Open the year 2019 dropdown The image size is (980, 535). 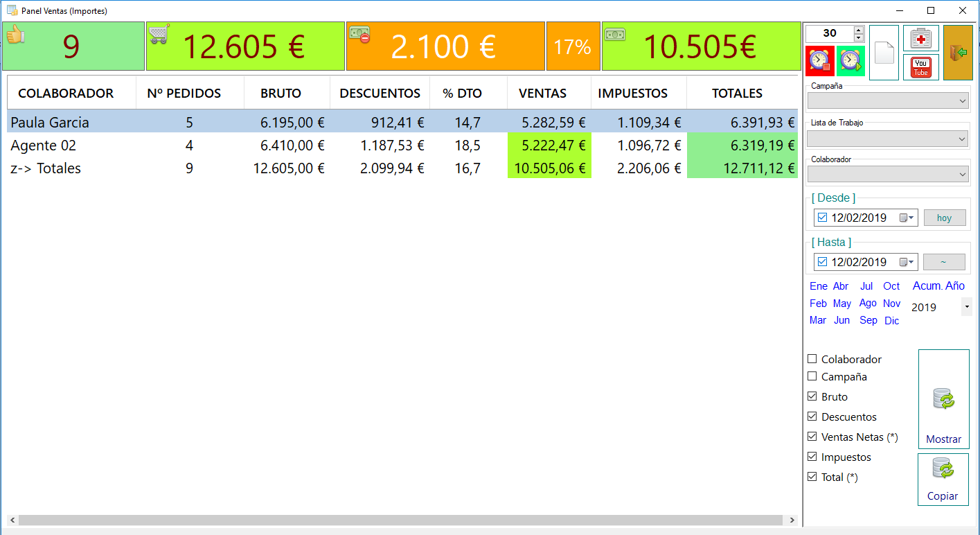(x=967, y=307)
